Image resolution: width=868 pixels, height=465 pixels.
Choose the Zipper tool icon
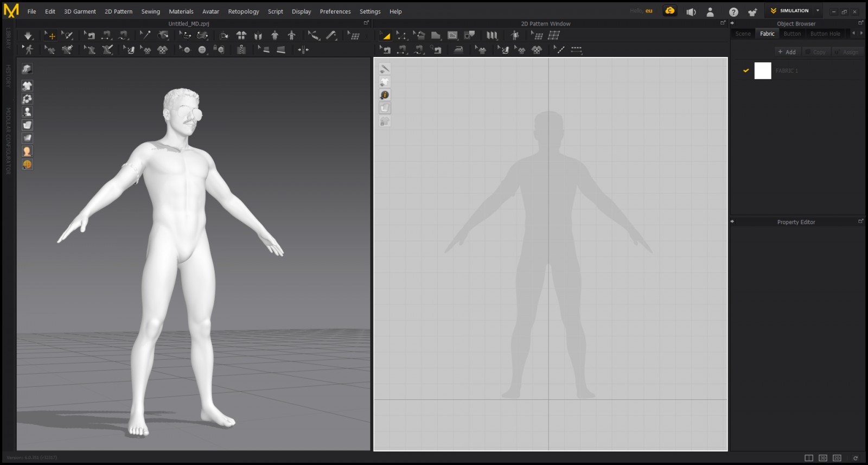coord(241,50)
